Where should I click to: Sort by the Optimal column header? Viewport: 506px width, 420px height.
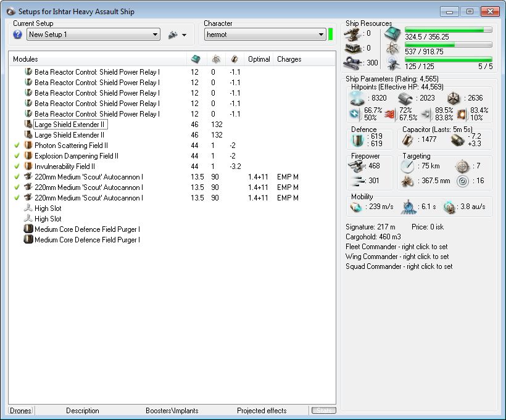click(259, 59)
